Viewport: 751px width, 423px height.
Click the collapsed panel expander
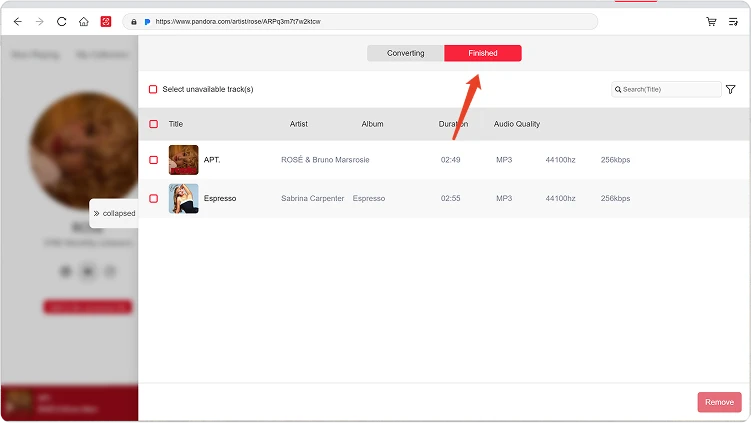[114, 213]
